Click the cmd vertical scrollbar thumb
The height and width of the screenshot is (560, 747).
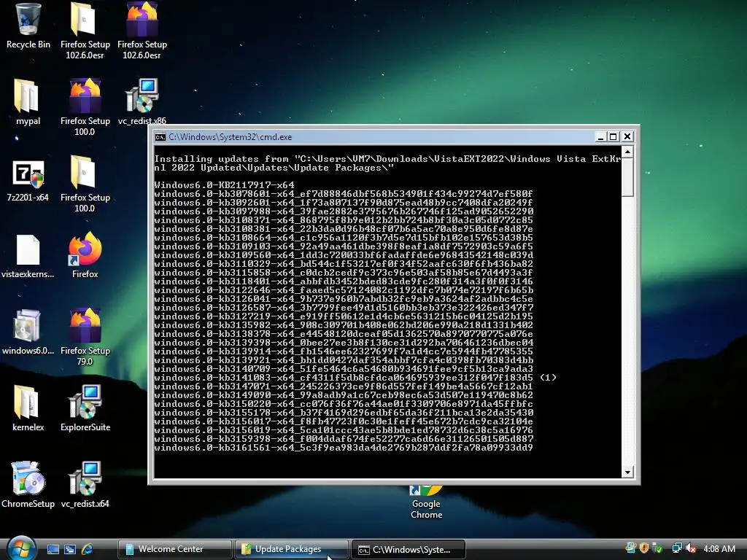point(627,177)
